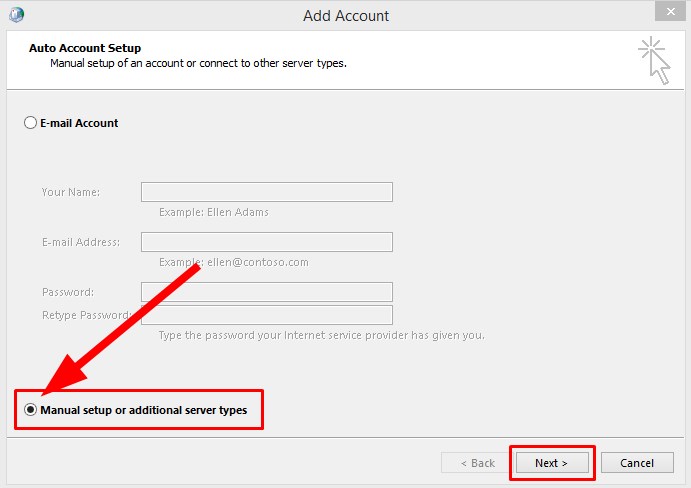The height and width of the screenshot is (488, 691).
Task: Click the Auto Account Setup heading
Action: 85,48
